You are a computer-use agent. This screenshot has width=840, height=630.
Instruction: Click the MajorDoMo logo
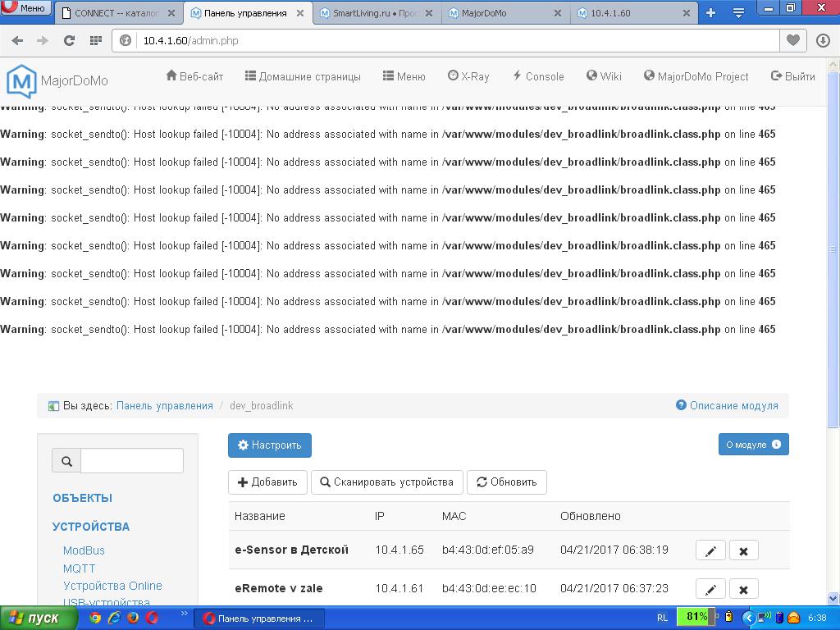click(x=57, y=81)
